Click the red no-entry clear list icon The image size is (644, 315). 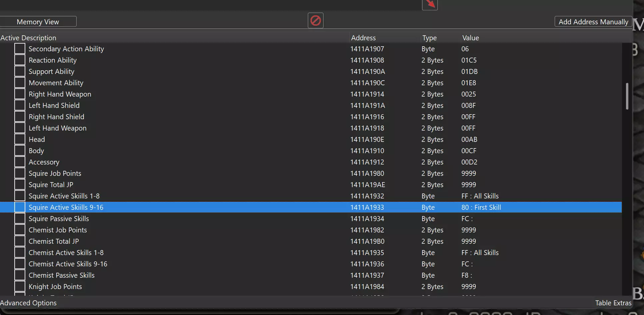[316, 21]
